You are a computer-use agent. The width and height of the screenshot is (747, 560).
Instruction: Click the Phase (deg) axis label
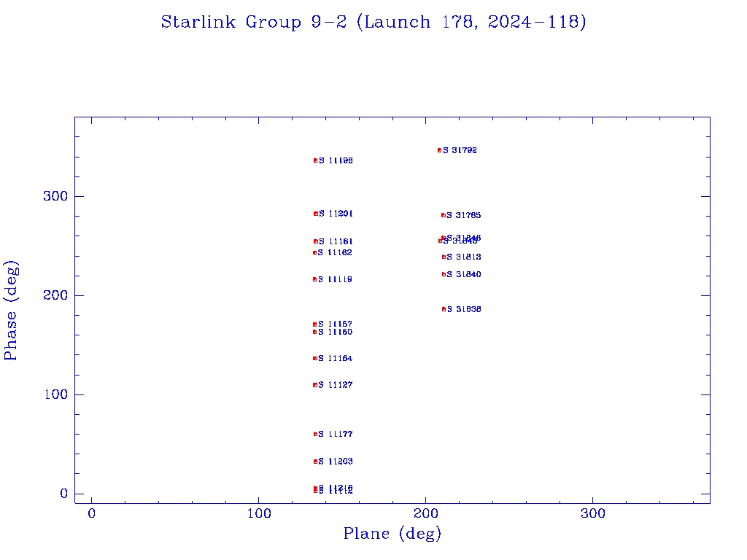click(12, 311)
